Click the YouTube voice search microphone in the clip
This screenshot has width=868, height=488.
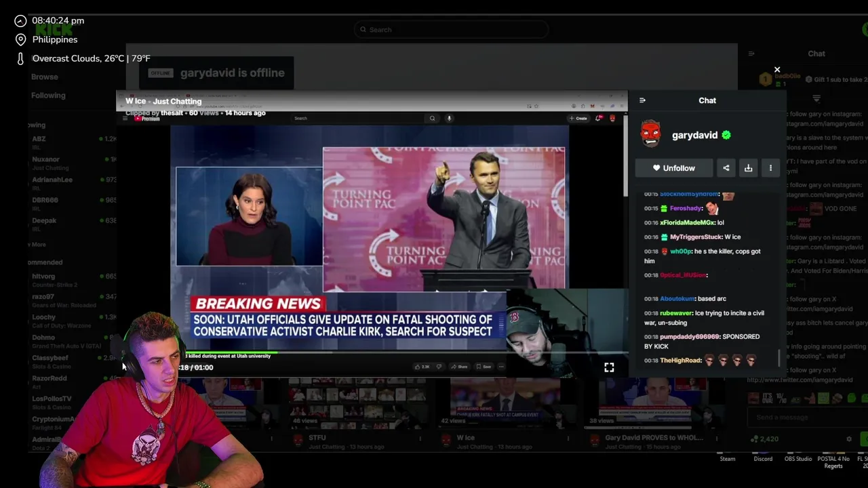coord(449,118)
